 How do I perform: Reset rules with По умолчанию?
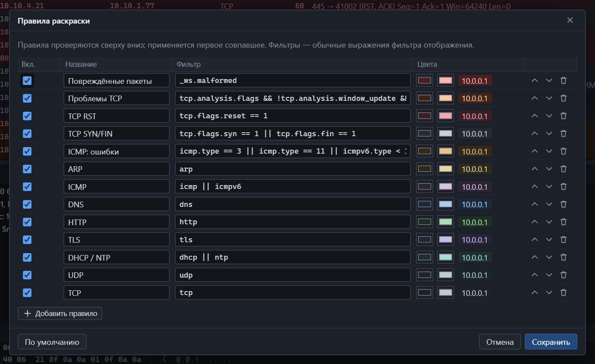[52, 342]
